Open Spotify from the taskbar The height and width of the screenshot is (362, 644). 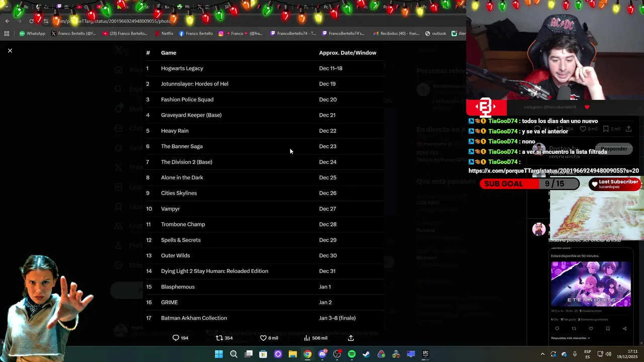(352, 354)
